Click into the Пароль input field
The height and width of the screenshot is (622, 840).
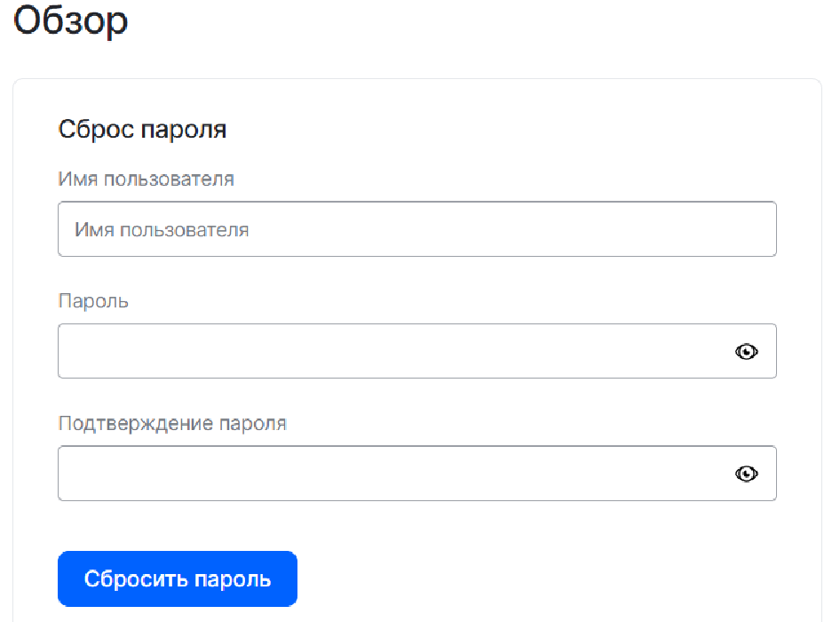[x=391, y=352]
